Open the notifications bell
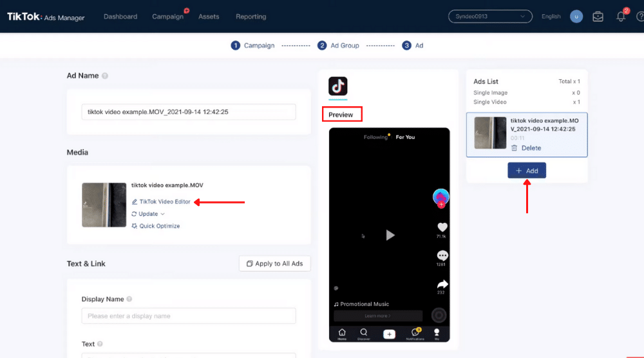The width and height of the screenshot is (644, 358). [621, 17]
